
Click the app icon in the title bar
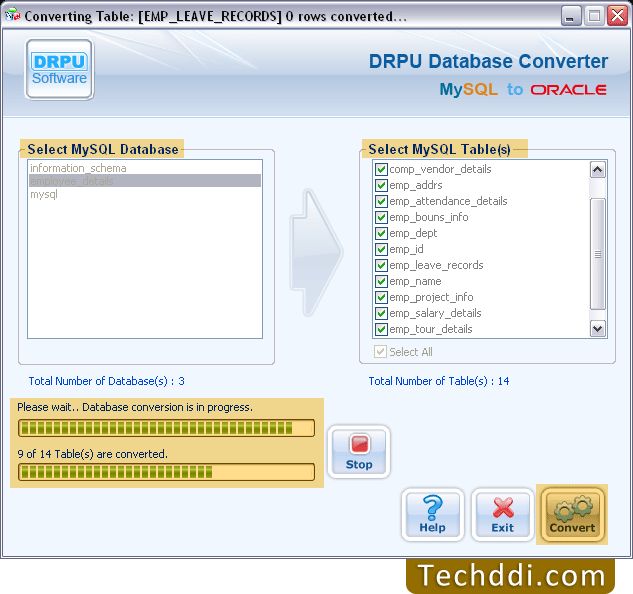(13, 15)
